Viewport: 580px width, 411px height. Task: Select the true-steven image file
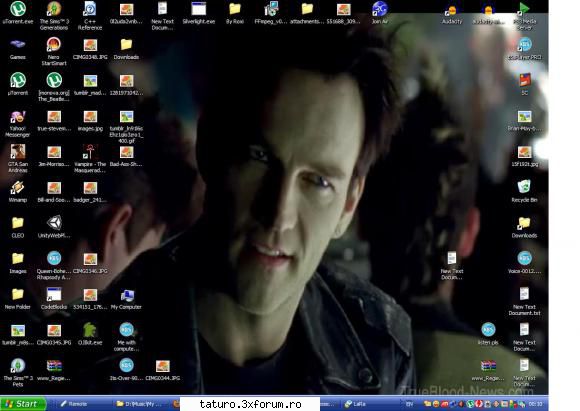54,121
